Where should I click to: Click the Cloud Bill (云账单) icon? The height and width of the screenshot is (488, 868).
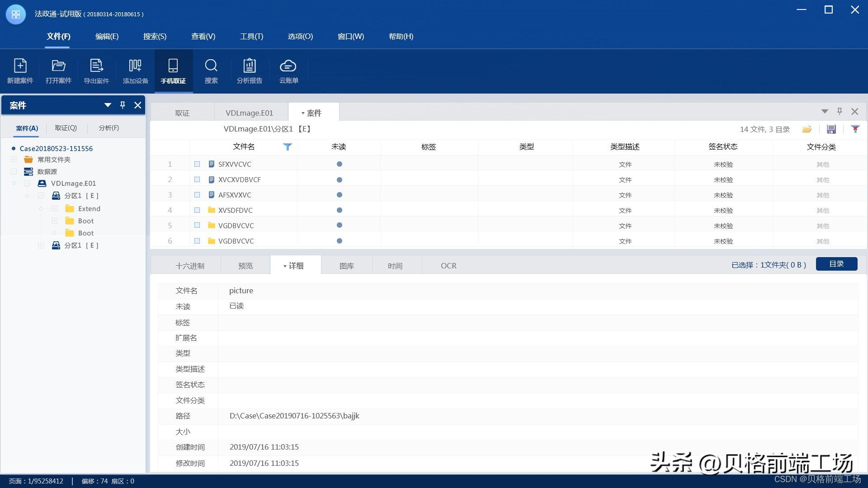click(288, 71)
